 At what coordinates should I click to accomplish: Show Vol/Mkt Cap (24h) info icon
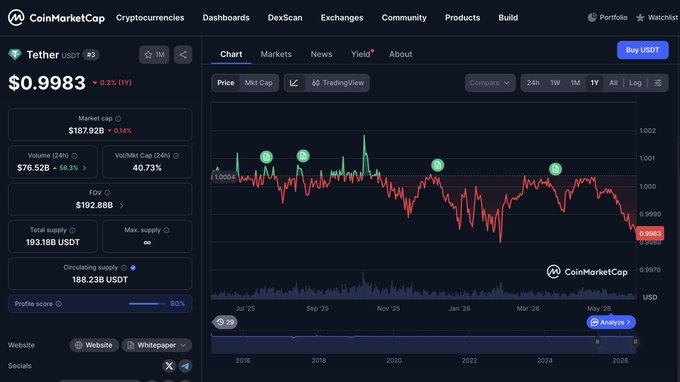point(176,156)
